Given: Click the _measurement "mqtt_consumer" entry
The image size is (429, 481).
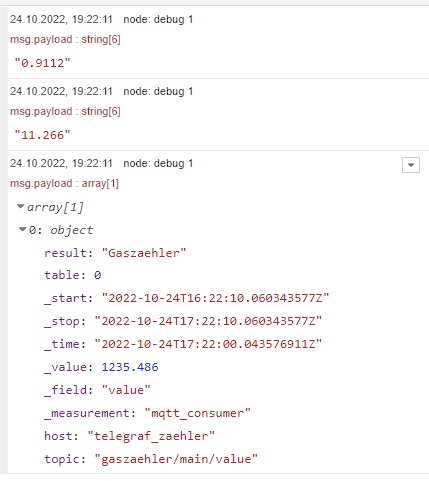Looking at the screenshot, I should [x=147, y=413].
